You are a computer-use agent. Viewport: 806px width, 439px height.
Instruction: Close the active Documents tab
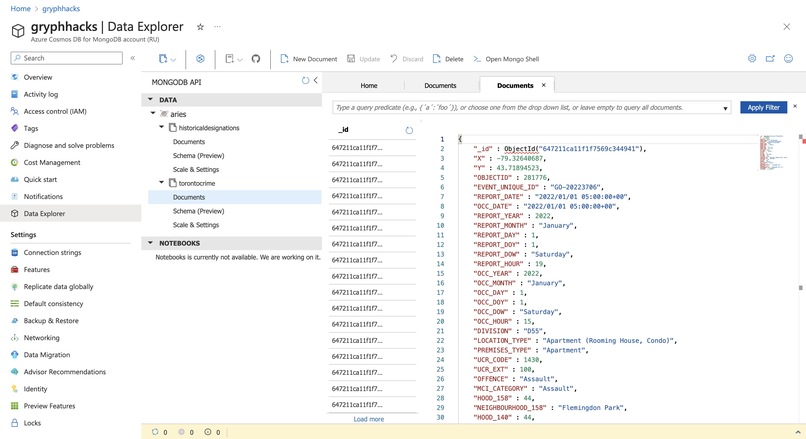[x=543, y=85]
